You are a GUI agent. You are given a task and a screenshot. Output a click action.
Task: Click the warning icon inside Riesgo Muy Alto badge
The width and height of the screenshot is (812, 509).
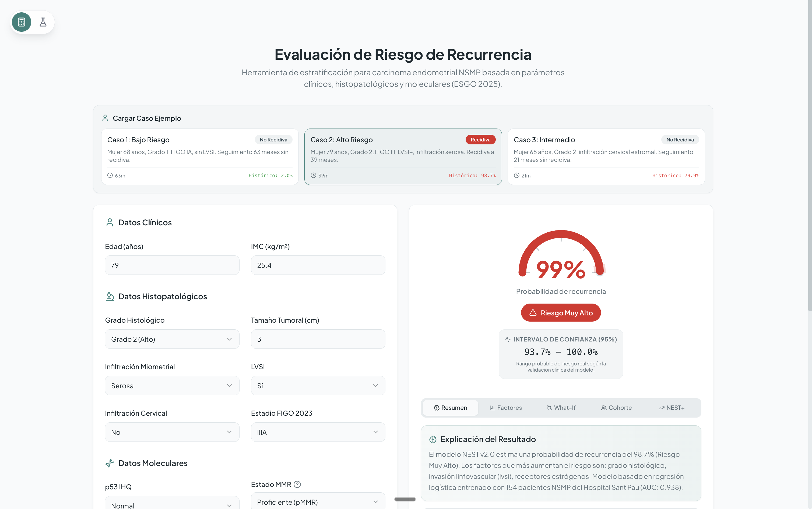[x=532, y=312]
